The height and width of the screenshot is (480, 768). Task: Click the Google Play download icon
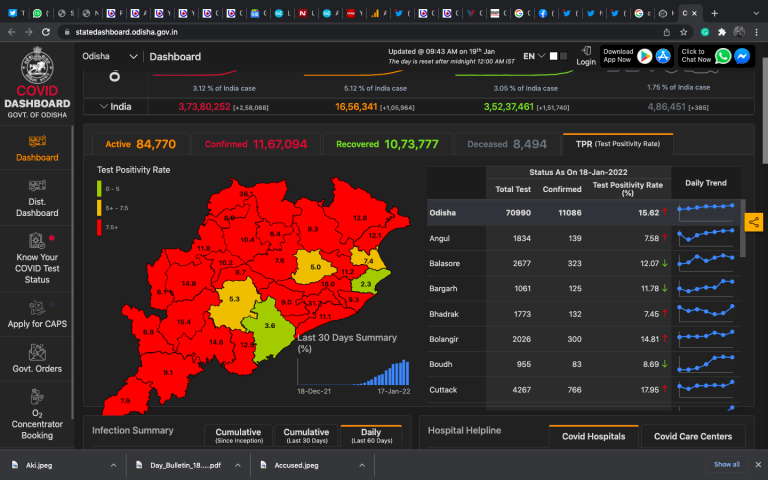tap(645, 56)
